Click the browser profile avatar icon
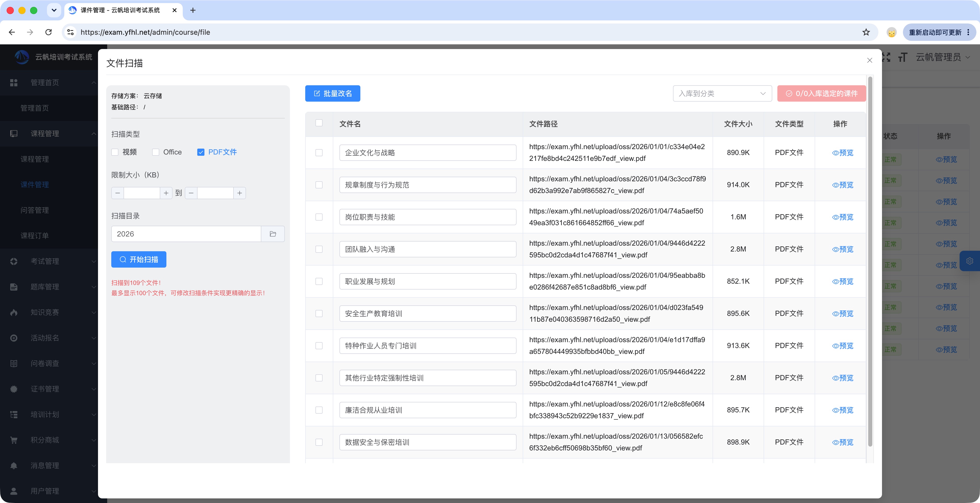This screenshot has height=503, width=980. point(891,32)
